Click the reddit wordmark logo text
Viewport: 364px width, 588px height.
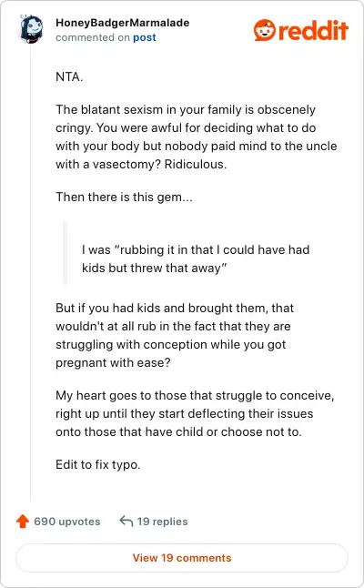coord(313,30)
